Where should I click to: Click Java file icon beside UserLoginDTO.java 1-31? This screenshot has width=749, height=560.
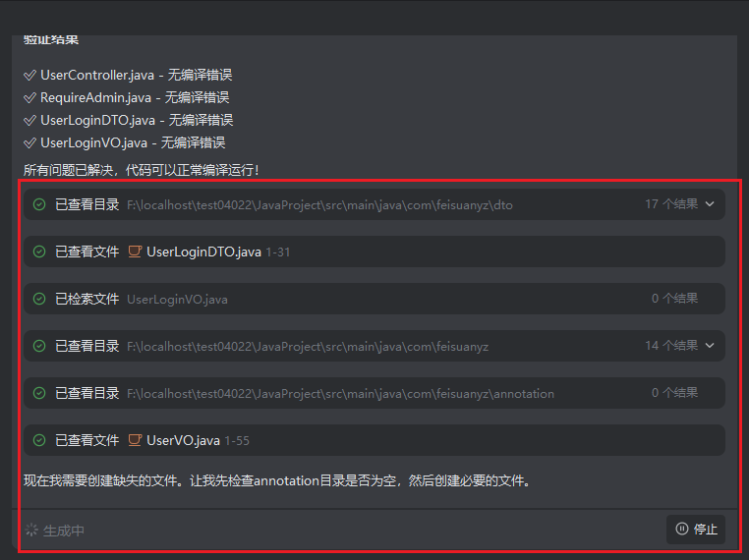pyautogui.click(x=135, y=252)
